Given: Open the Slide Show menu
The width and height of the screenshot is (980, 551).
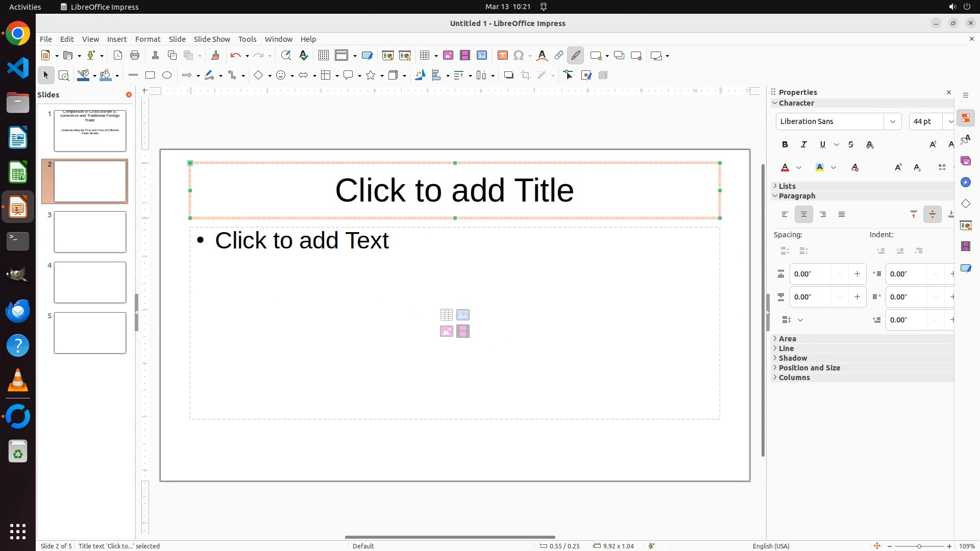Looking at the screenshot, I should [212, 39].
